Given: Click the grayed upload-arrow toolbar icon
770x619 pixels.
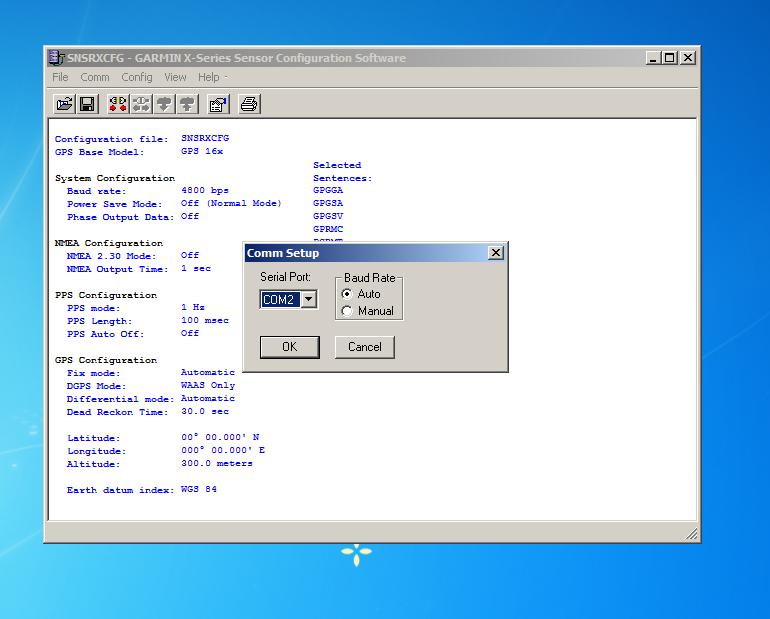Looking at the screenshot, I should [x=187, y=104].
